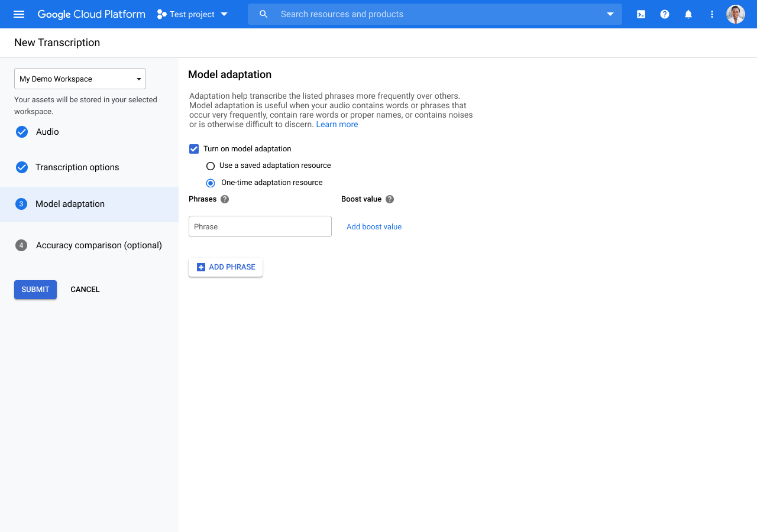View notifications bell icon
Image resolution: width=757 pixels, height=532 pixels.
(x=688, y=14)
